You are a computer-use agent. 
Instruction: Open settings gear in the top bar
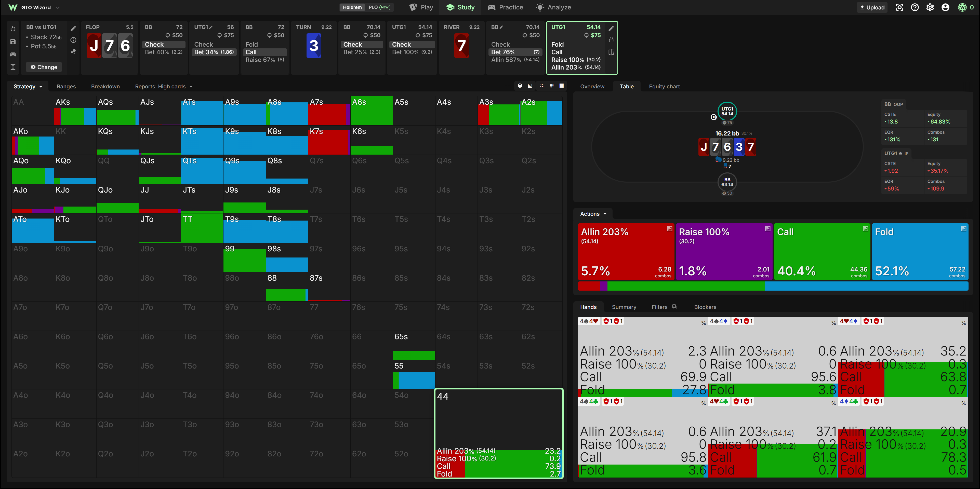[x=930, y=7]
